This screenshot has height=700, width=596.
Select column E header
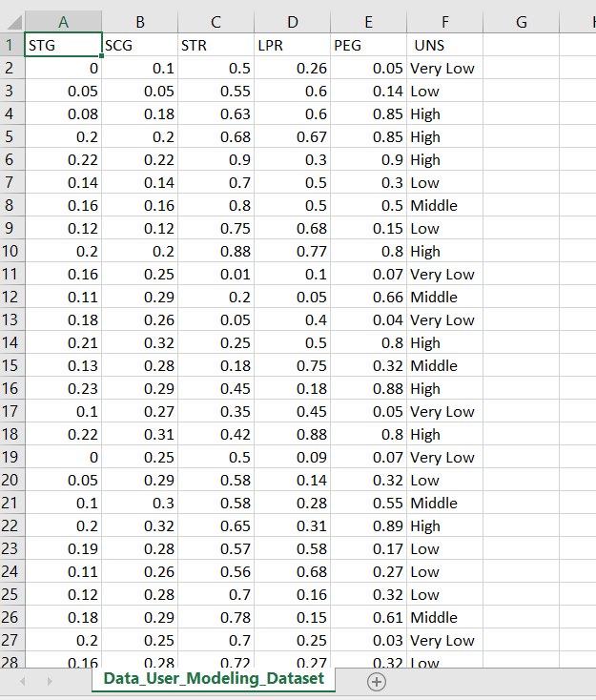(x=369, y=21)
